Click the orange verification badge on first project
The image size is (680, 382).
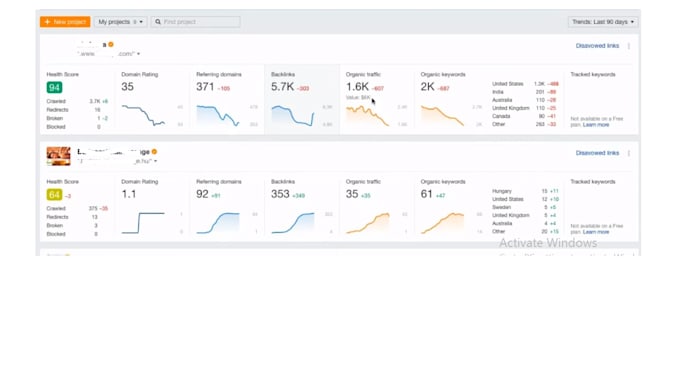(111, 44)
